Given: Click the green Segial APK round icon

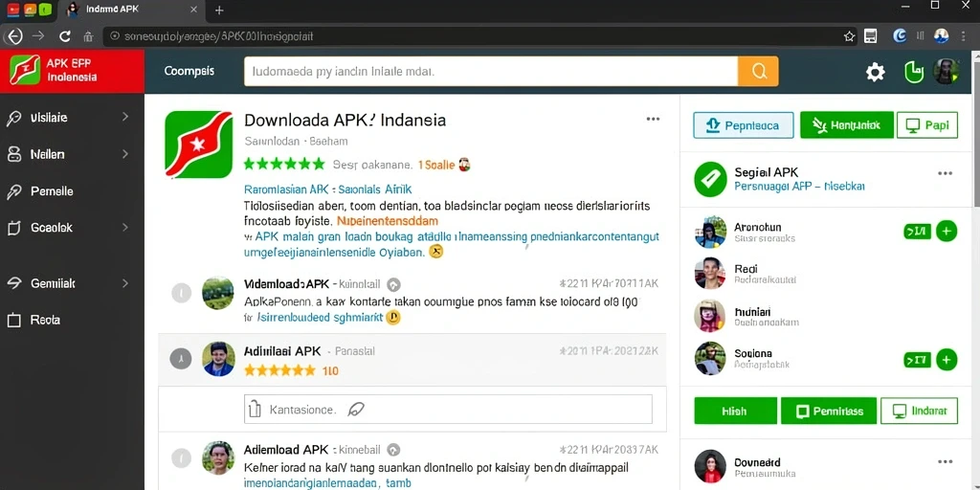Looking at the screenshot, I should (x=711, y=179).
